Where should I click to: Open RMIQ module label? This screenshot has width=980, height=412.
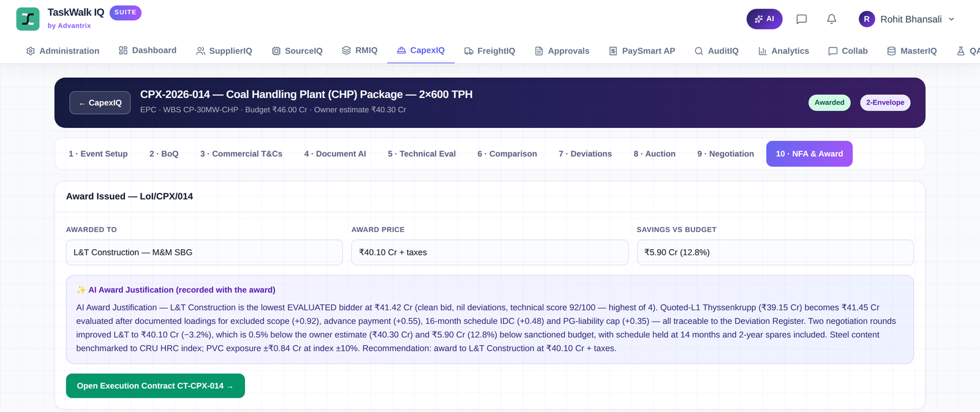click(366, 50)
